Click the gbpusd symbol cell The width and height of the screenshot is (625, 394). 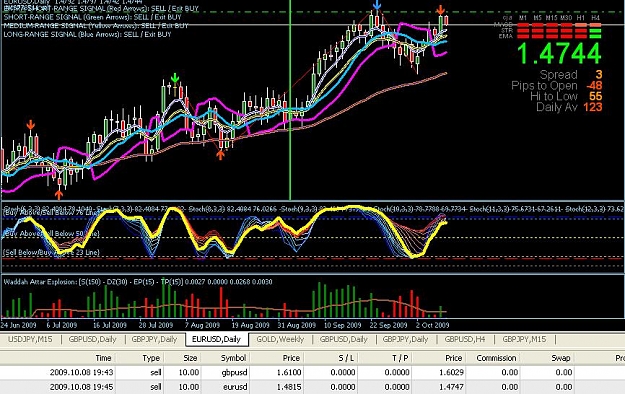click(x=235, y=372)
